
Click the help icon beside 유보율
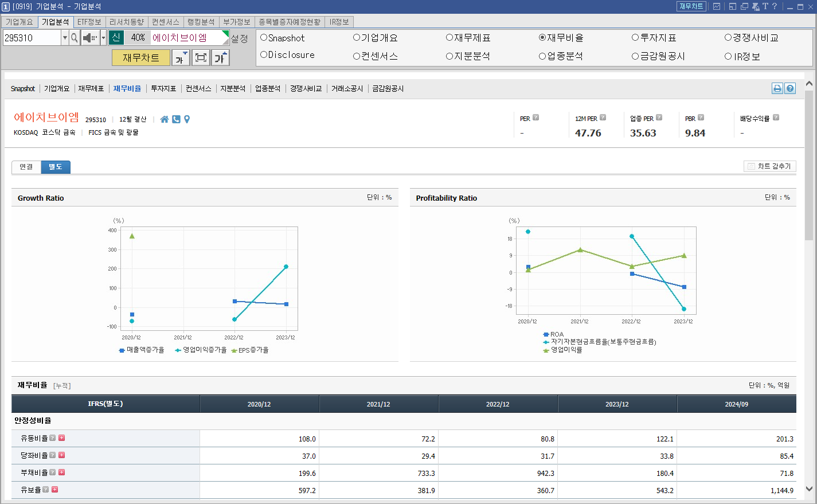pyautogui.click(x=45, y=489)
